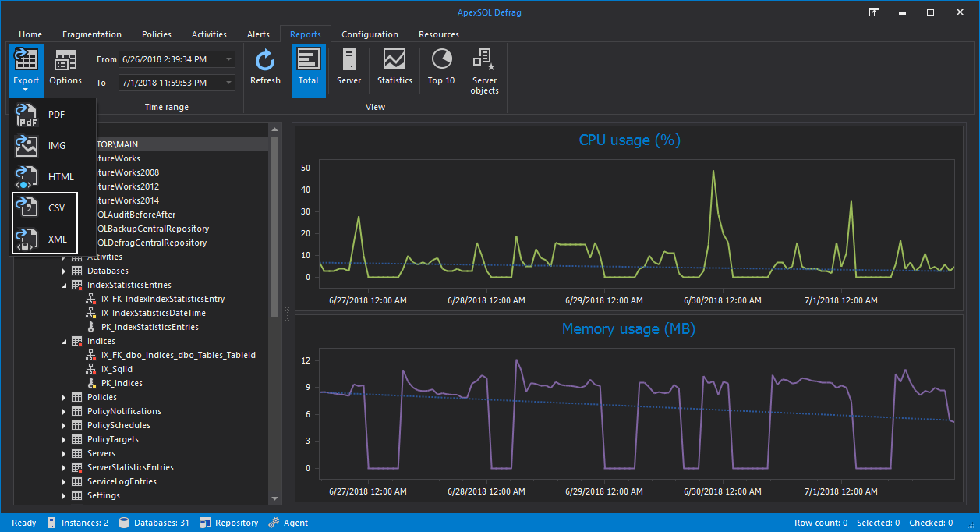The image size is (980, 532).
Task: Open the To date dropdown
Action: click(x=228, y=83)
